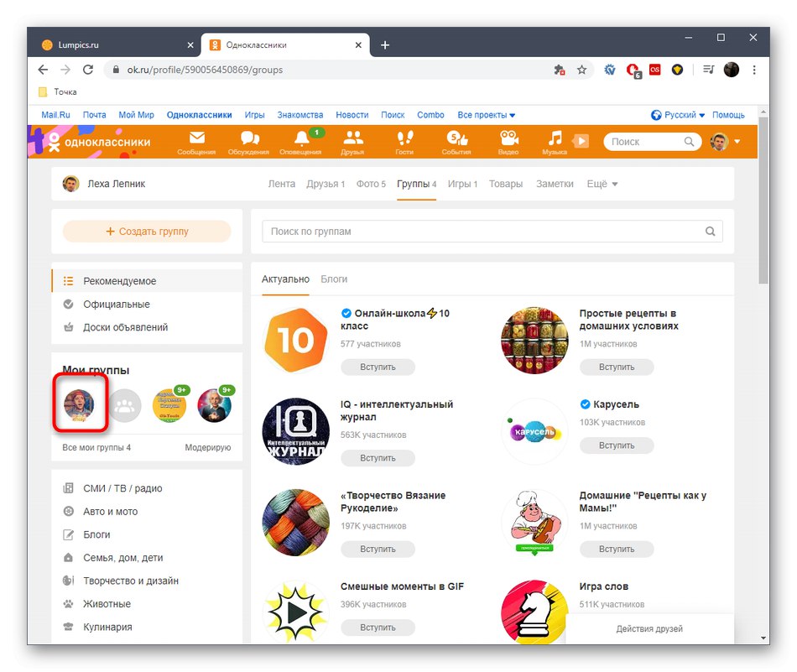Image resolution: width=797 pixels, height=672 pixels.
Task: Expand the Ещё dropdown menu
Action: (602, 184)
